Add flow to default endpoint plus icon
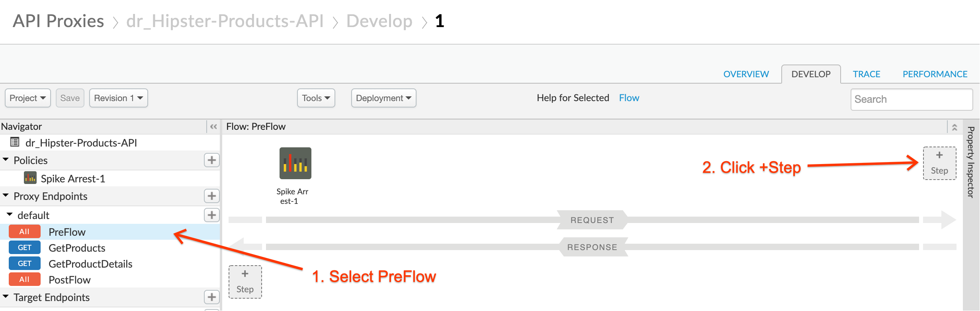Image resolution: width=980 pixels, height=311 pixels. click(211, 215)
